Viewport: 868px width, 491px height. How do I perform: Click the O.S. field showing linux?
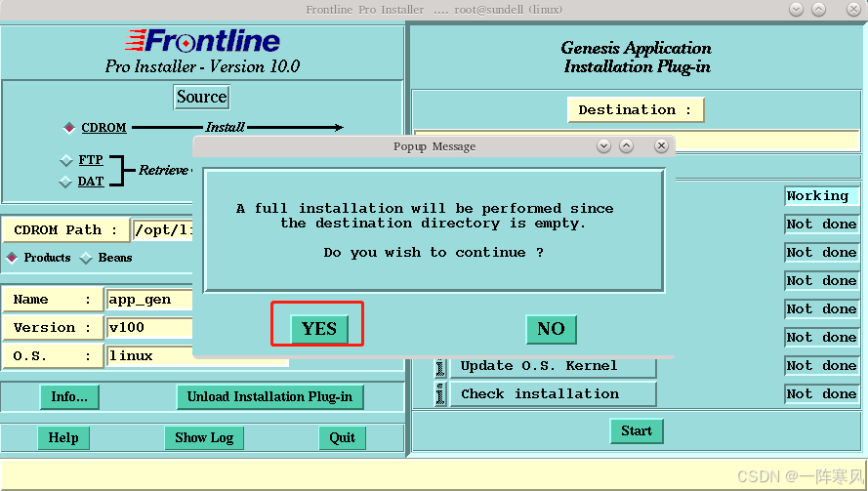click(197, 356)
